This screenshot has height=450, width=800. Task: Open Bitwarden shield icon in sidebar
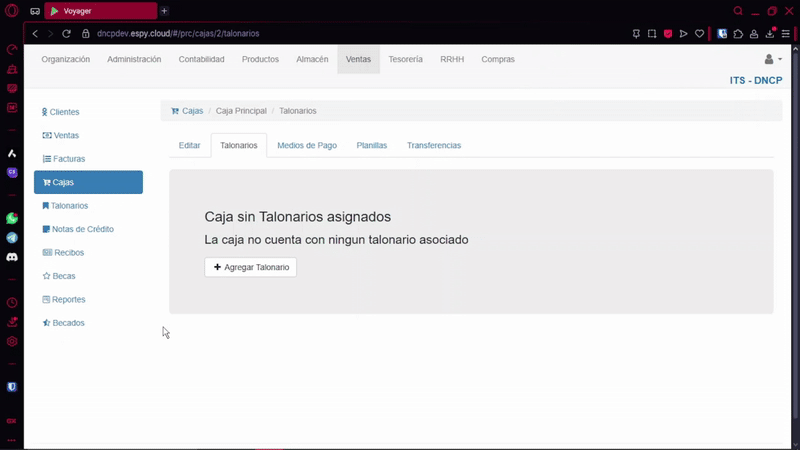12,387
